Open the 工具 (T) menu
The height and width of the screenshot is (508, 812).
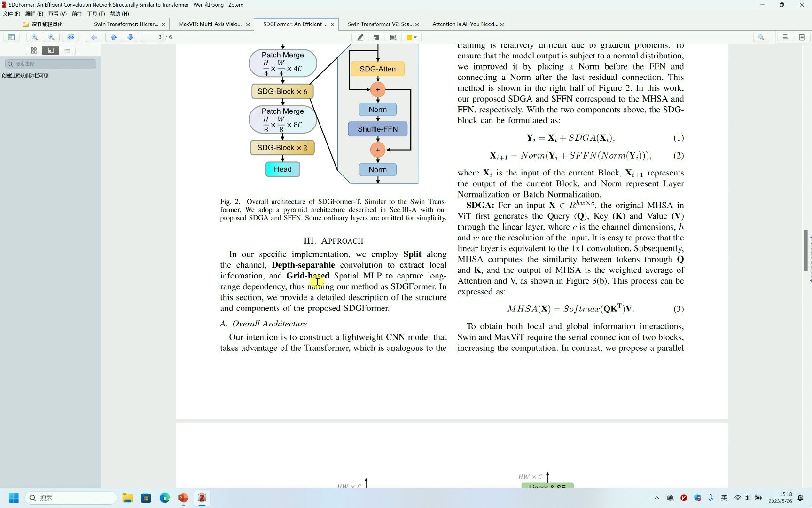96,14
